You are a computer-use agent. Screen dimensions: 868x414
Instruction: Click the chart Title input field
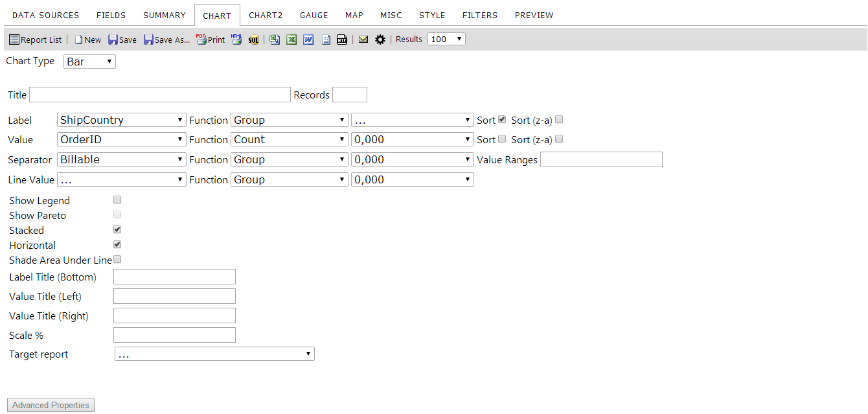(160, 95)
